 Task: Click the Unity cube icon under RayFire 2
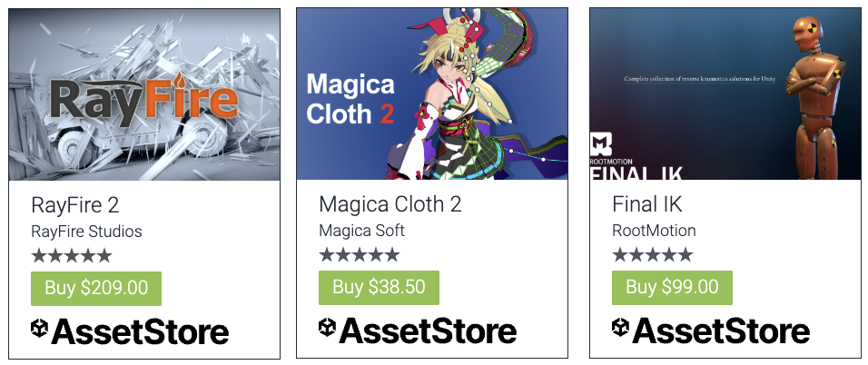[40, 329]
